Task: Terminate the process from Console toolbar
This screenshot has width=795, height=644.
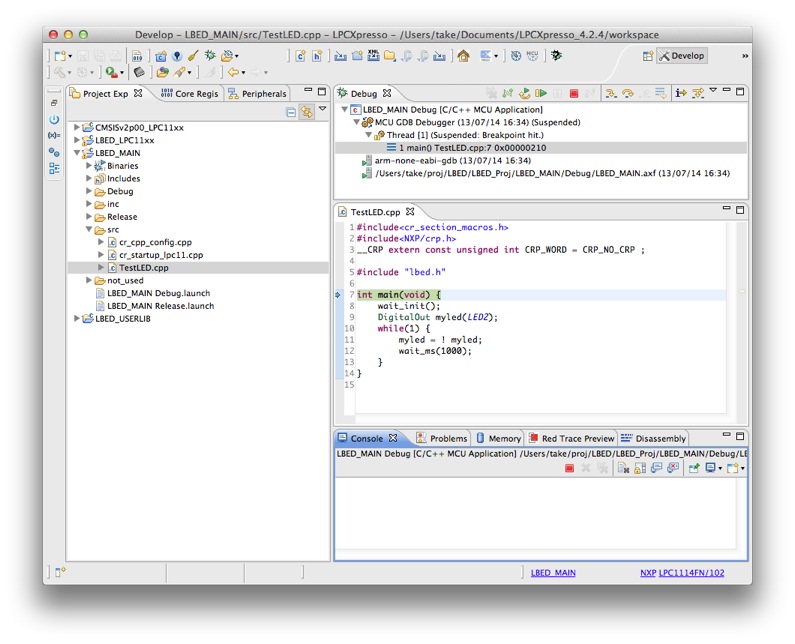Action: (569, 468)
